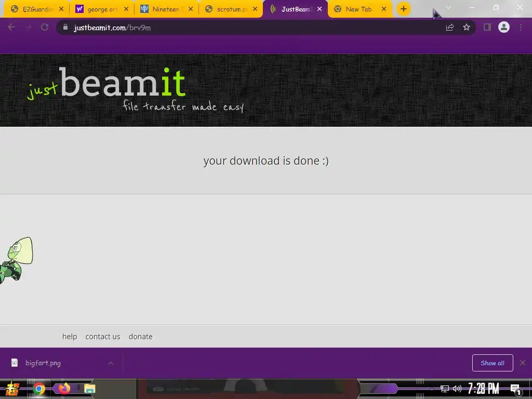Viewport: 532px width, 399px height.
Task: Open the tab search chevron
Action: 448,7
